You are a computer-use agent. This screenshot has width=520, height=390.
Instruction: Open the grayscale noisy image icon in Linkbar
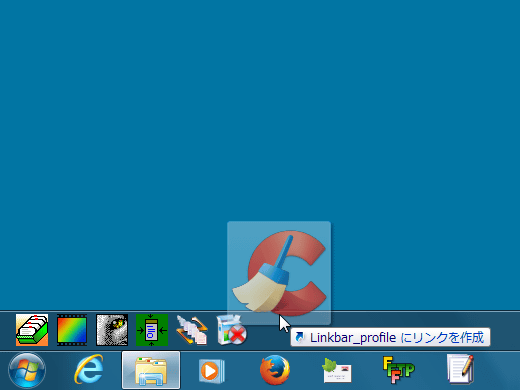click(x=112, y=330)
